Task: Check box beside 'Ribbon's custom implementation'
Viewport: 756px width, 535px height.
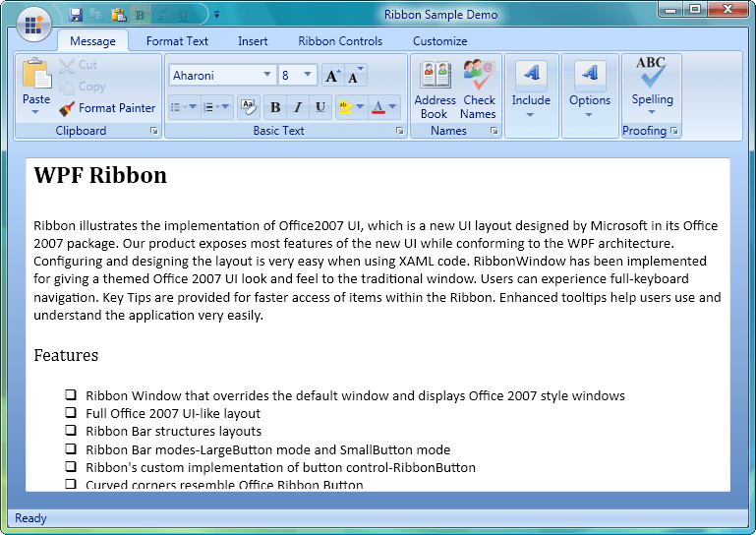Action: click(71, 466)
